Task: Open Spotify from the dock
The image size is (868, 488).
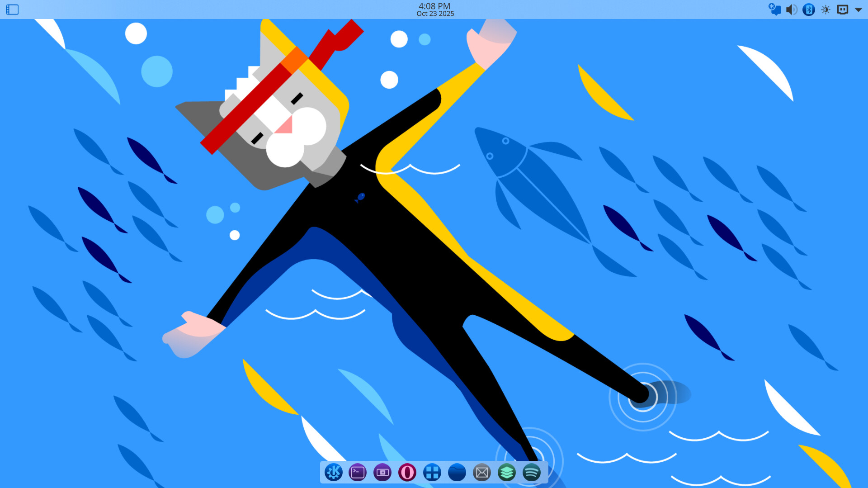Action: (x=531, y=473)
